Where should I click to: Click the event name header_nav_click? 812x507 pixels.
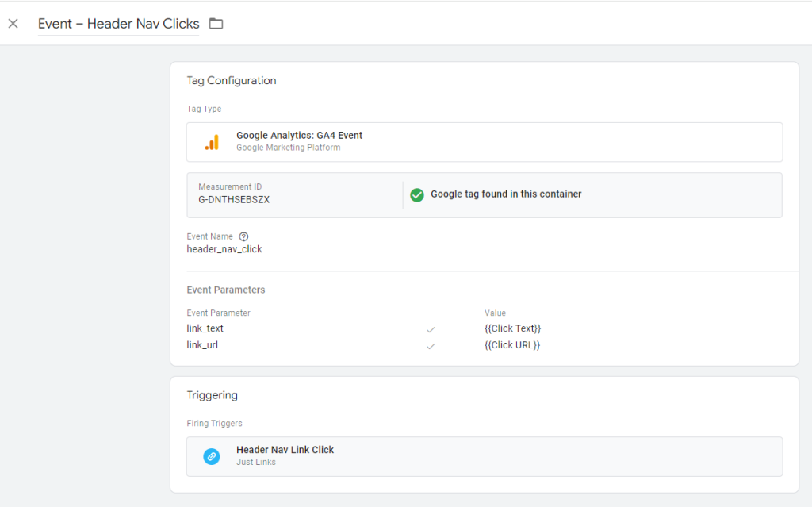pos(224,249)
